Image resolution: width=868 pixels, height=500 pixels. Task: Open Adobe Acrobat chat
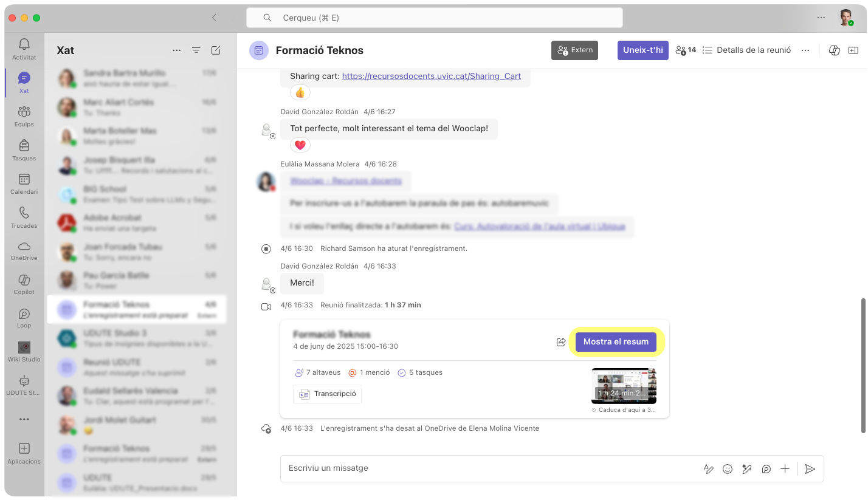136,223
